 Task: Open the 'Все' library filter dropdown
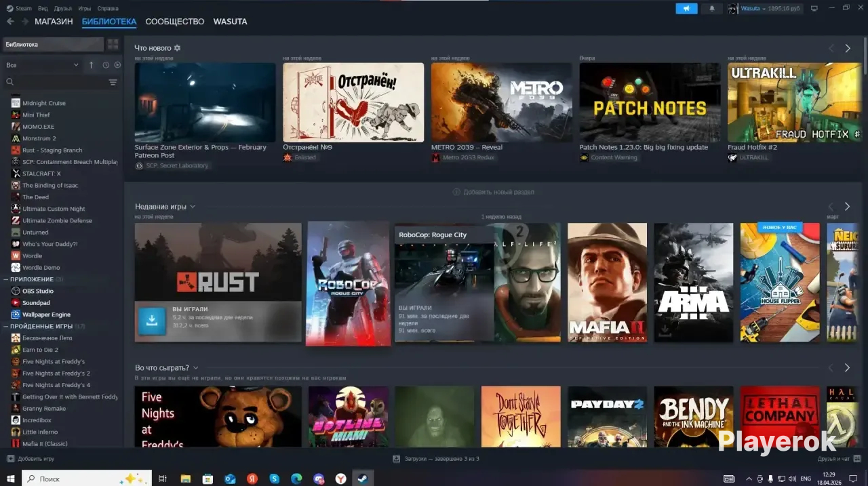(42, 65)
